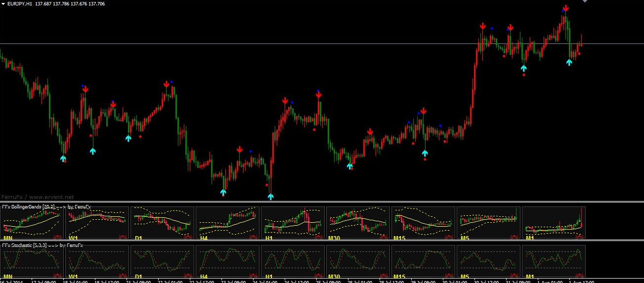
Task: Select red sell arrow at the highest peak
Action: click(x=565, y=8)
